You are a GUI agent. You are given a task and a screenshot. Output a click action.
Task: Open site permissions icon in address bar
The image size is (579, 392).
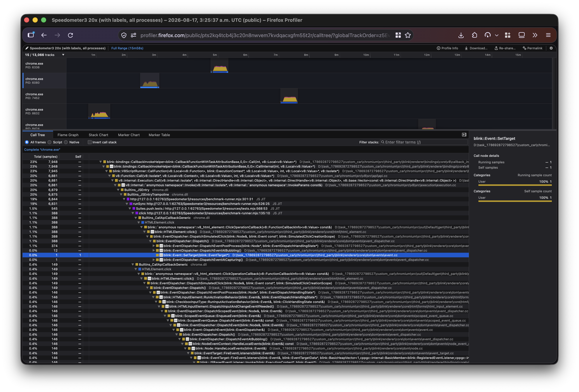[x=133, y=35]
